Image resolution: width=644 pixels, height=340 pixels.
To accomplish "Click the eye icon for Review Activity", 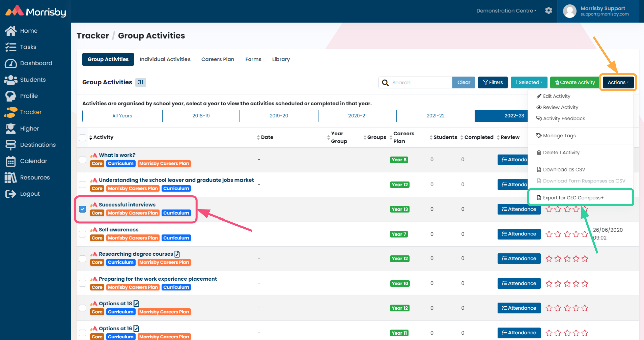I will 539,107.
